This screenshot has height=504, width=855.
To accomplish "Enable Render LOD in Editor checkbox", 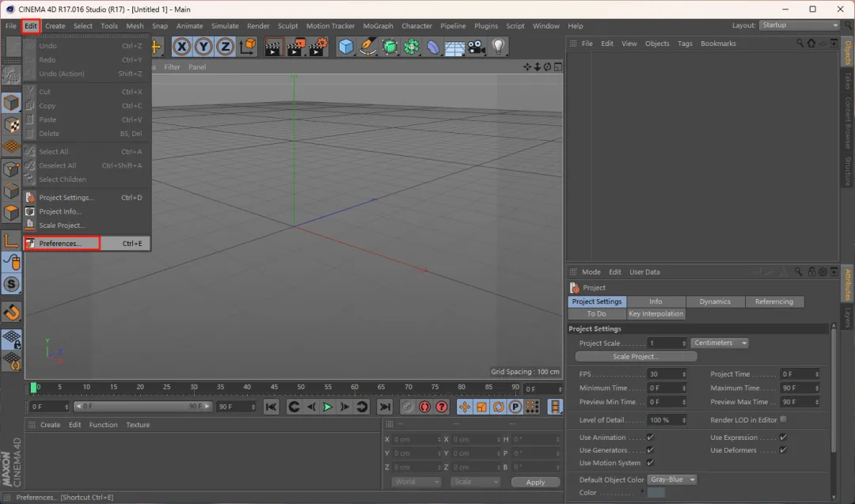I will click(784, 419).
